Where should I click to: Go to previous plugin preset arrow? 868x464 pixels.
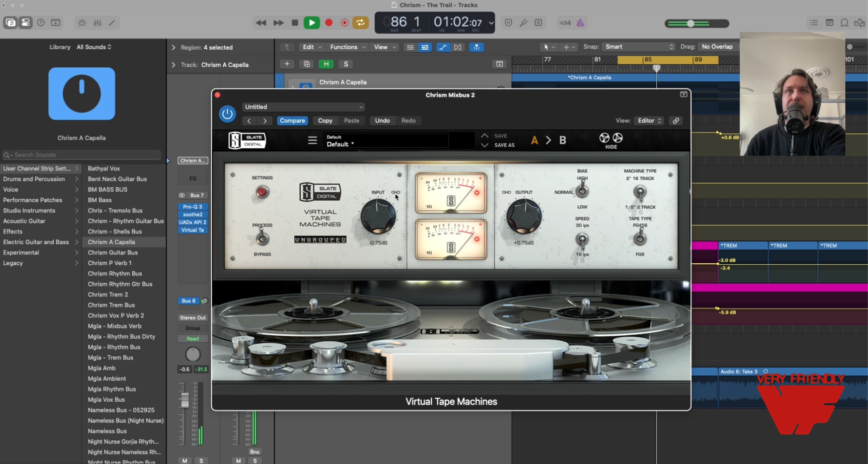(249, 121)
